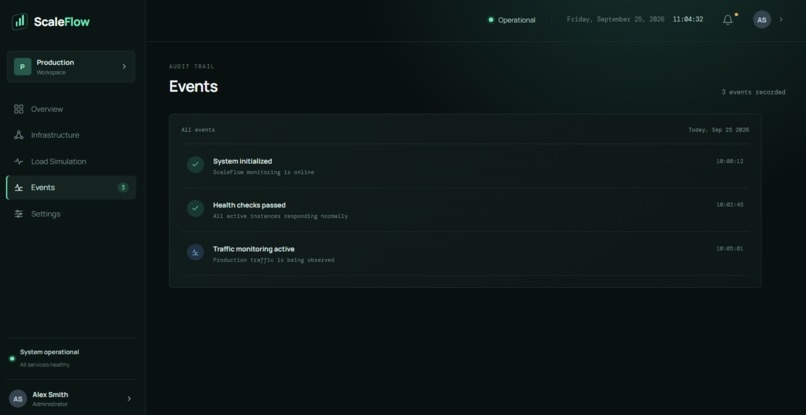Click the Load Simulation pulse icon
The width and height of the screenshot is (806, 415).
pyautogui.click(x=19, y=161)
